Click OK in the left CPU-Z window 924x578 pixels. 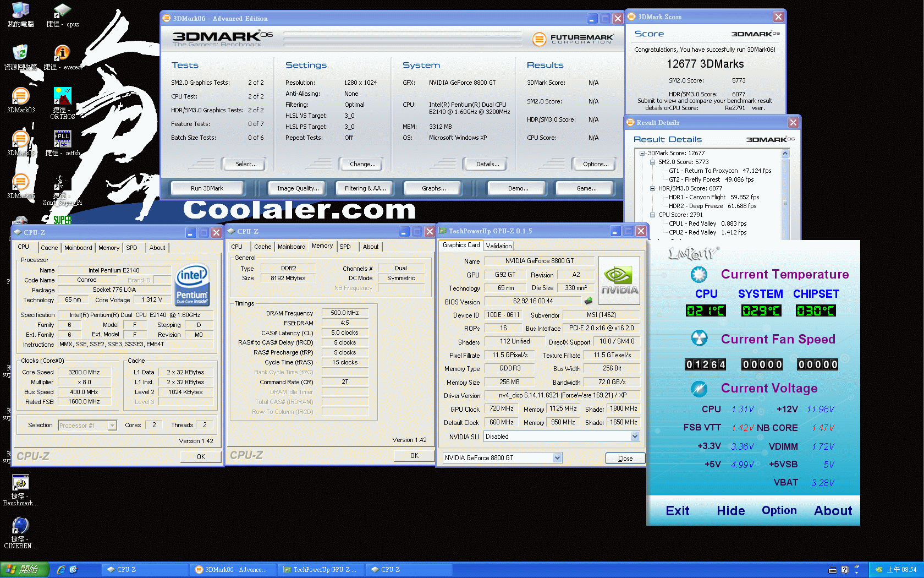[x=201, y=457]
